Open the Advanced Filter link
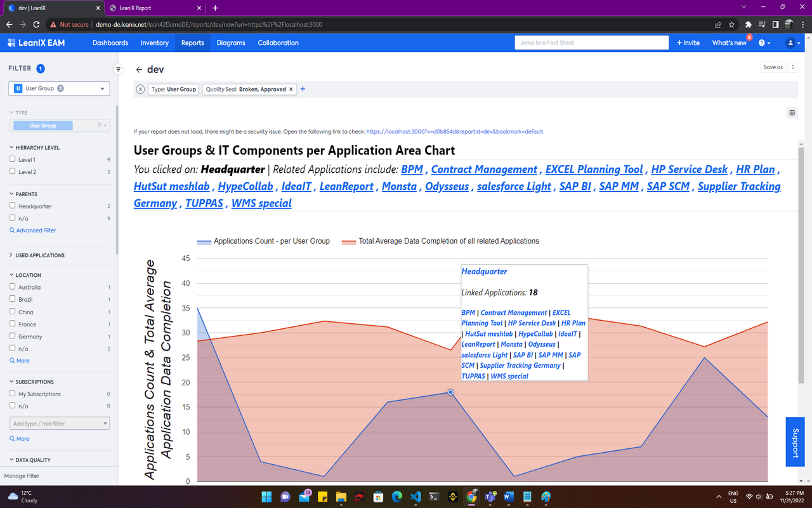 33,231
